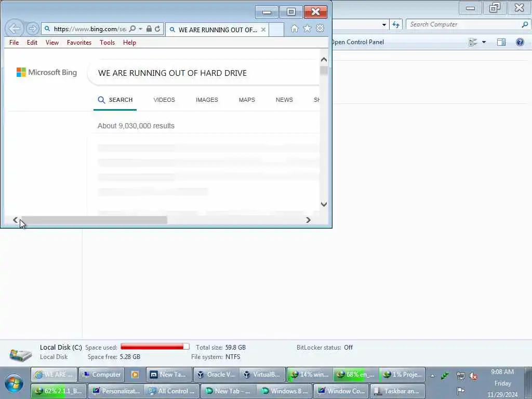Image resolution: width=532 pixels, height=399 pixels.
Task: Open the Tools menu
Action: tap(107, 43)
